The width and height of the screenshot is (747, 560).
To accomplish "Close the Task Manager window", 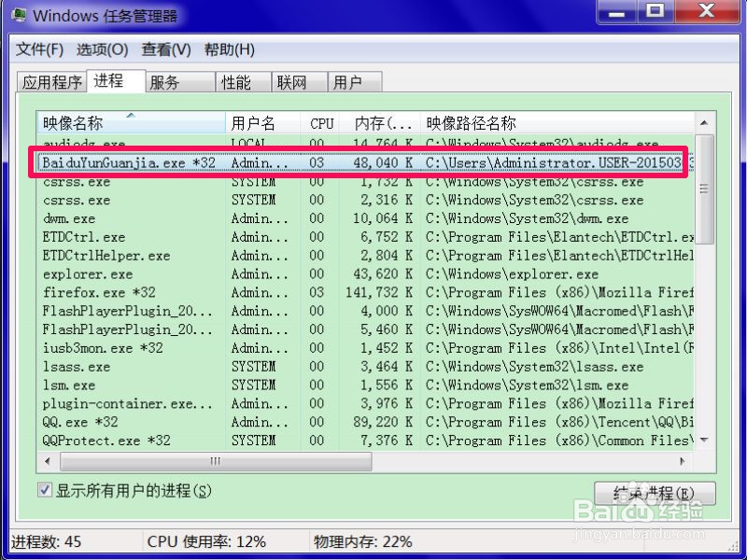I will tap(707, 11).
